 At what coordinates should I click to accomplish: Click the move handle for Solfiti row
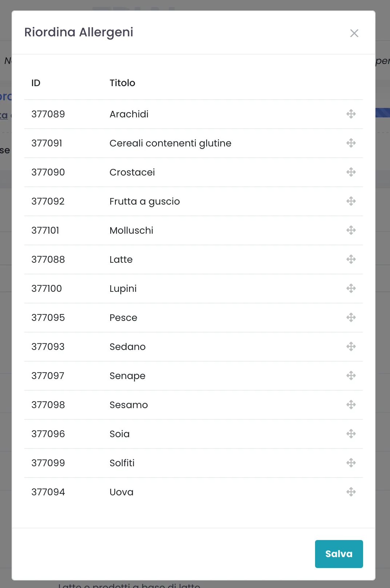click(x=351, y=463)
